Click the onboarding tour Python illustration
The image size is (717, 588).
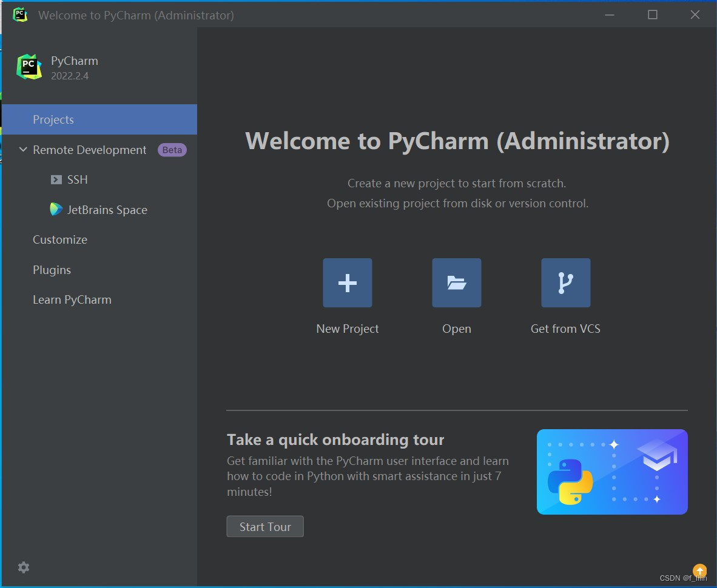[x=611, y=472]
